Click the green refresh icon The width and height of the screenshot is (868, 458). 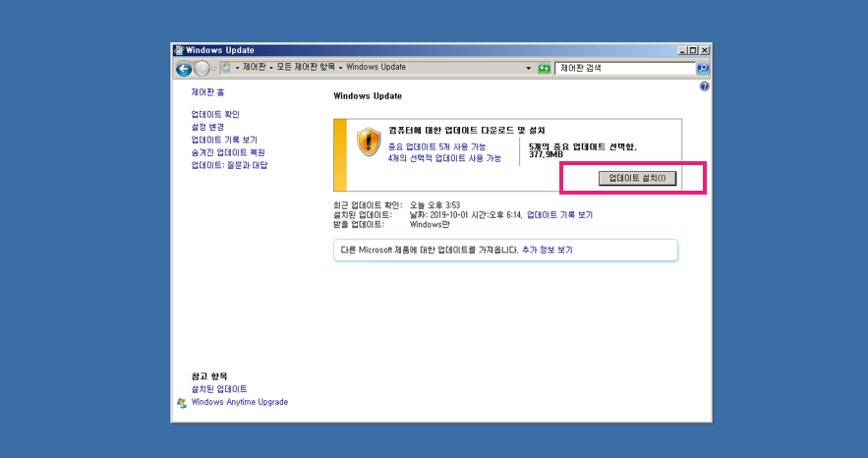(x=545, y=68)
